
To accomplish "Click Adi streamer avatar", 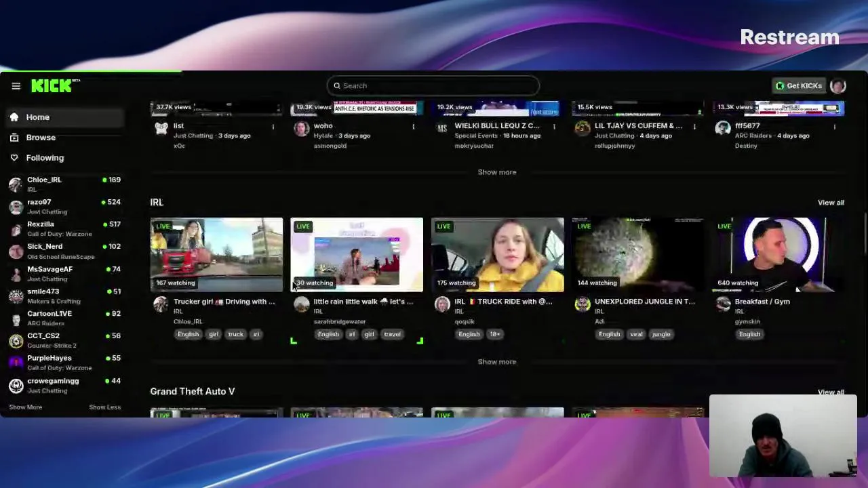I will point(583,304).
